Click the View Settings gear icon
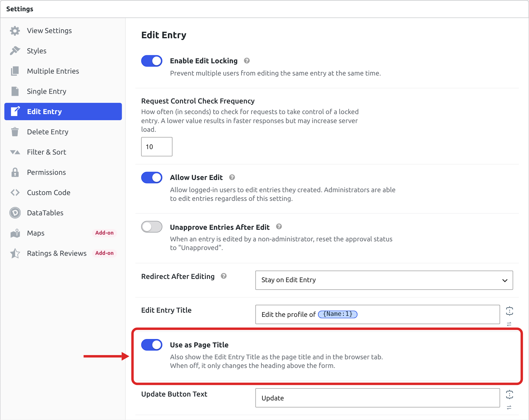Image resolution: width=529 pixels, height=420 pixels. (x=15, y=31)
